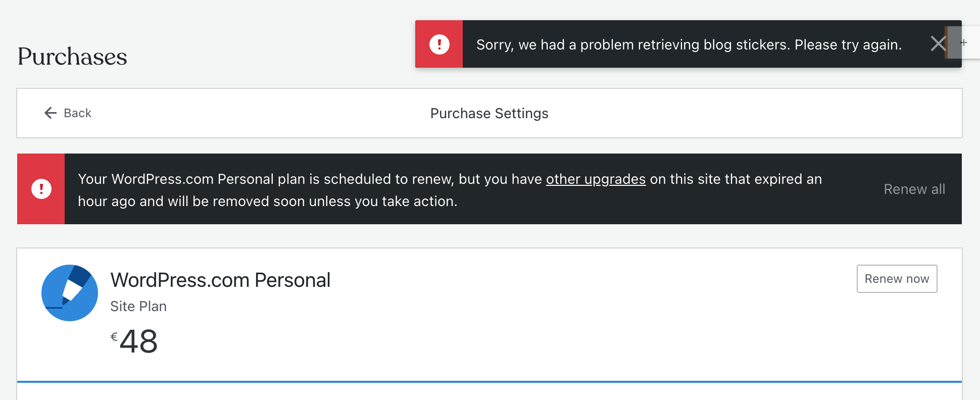Click the expiration warning message text
Viewport: 980px width, 400px height.
click(x=450, y=189)
